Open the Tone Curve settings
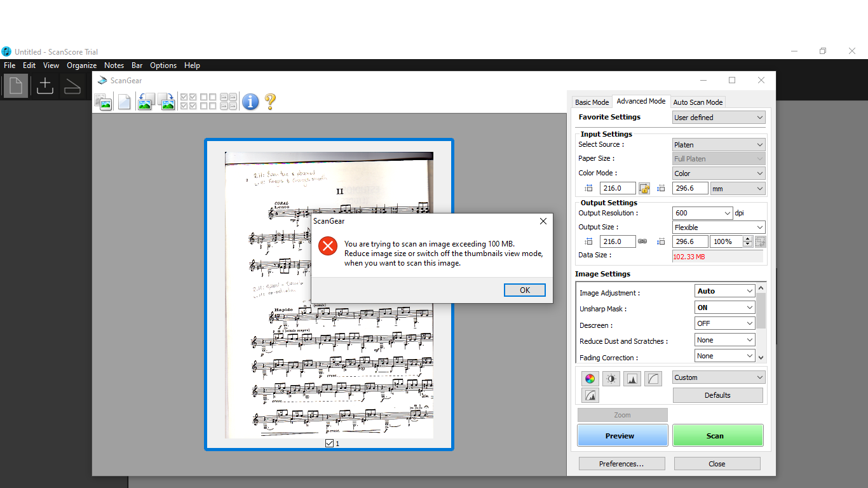868x488 pixels. pyautogui.click(x=653, y=379)
